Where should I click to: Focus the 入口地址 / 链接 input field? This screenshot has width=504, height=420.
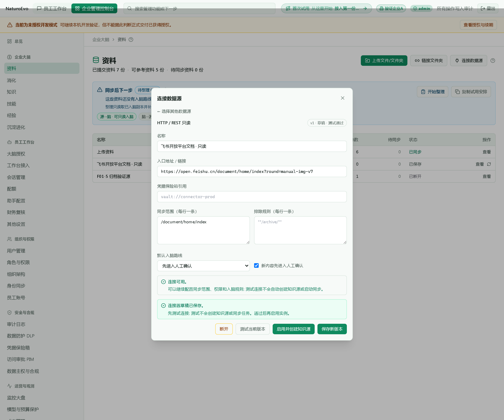252,171
